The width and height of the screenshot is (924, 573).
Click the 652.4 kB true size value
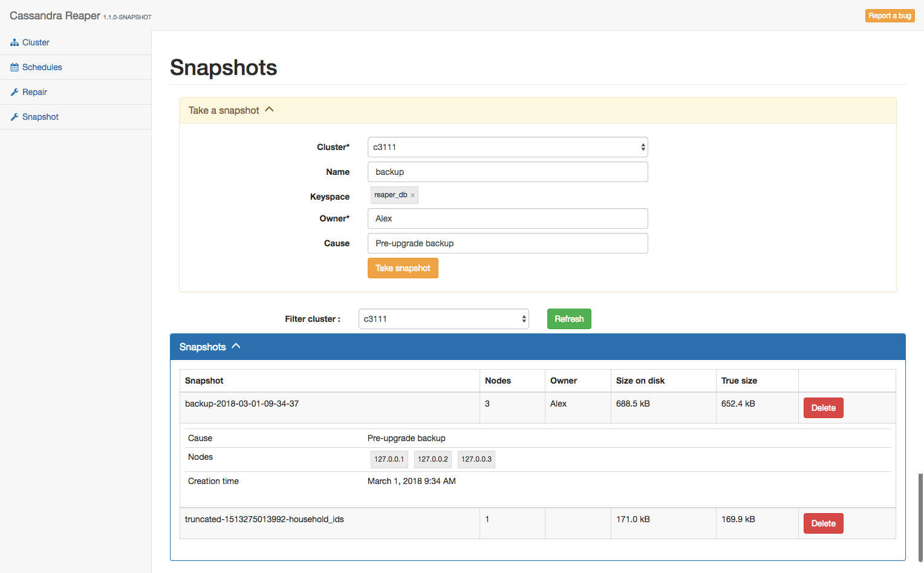pyautogui.click(x=738, y=404)
